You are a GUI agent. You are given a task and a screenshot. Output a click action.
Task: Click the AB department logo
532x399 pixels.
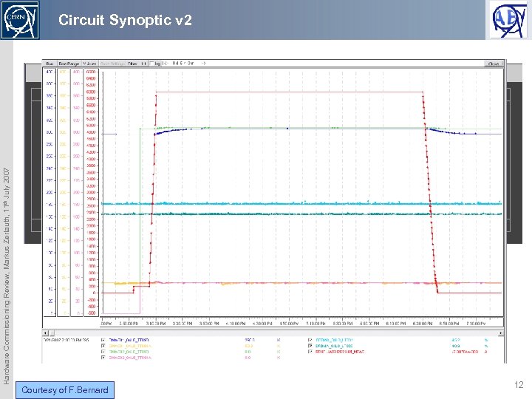(509, 21)
